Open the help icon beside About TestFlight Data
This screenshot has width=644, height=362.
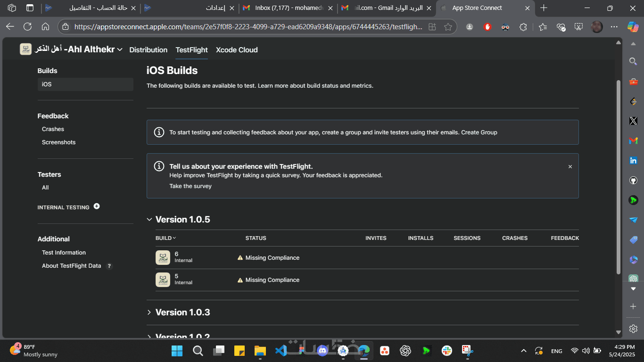click(109, 266)
